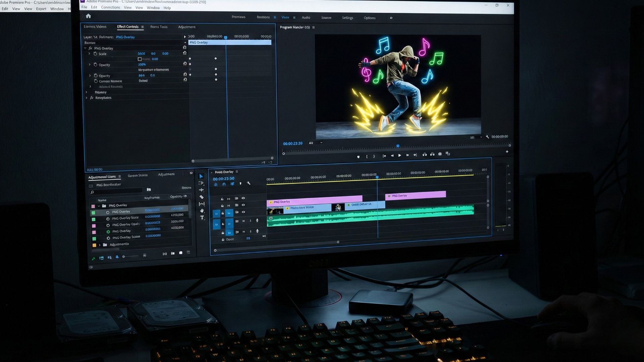Expand the Adjustments folder in project panel
Viewport: 644px width, 362px height.
click(x=100, y=245)
